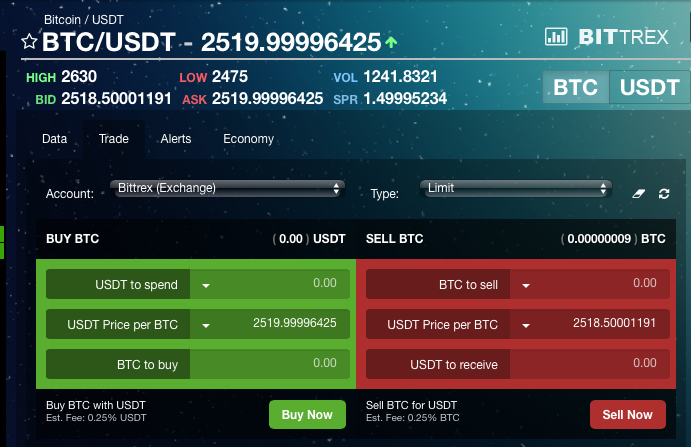Expand sell-side USDT Price per BTC arrow
The width and height of the screenshot is (691, 447).
point(526,325)
